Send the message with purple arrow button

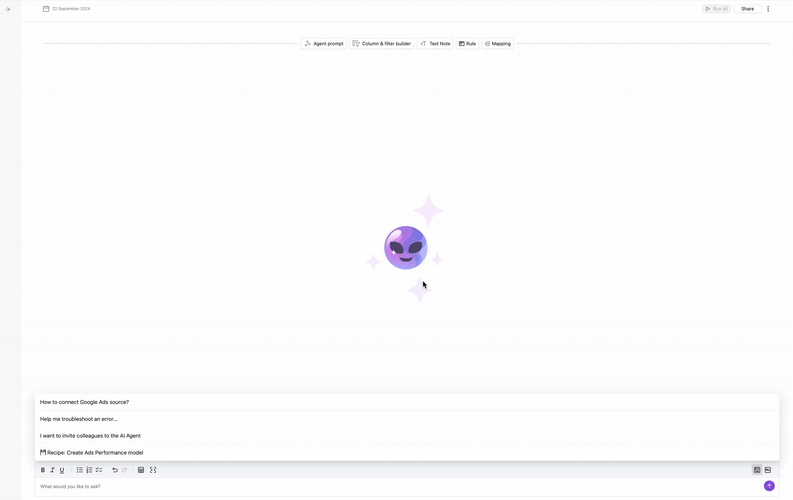click(x=769, y=486)
